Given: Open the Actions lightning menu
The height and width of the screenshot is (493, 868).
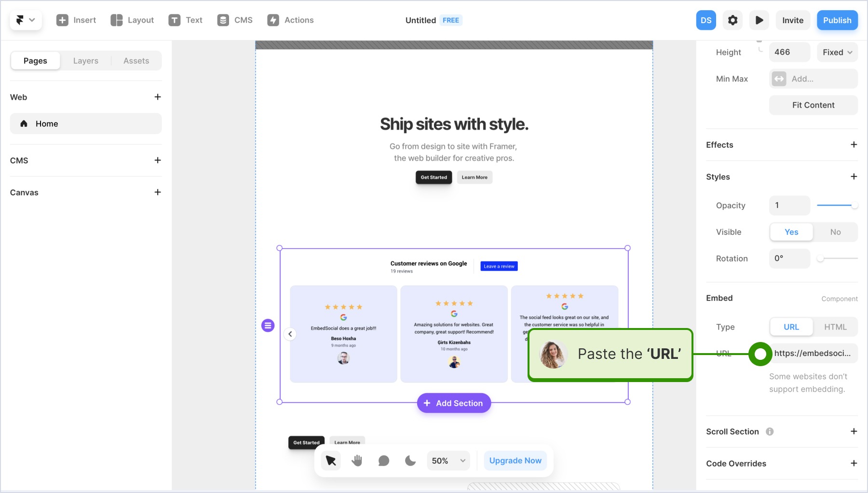Looking at the screenshot, I should (x=290, y=20).
